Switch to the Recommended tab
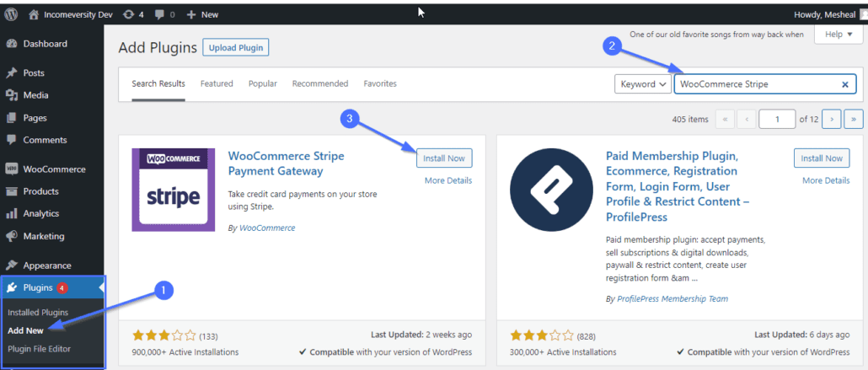 (320, 83)
